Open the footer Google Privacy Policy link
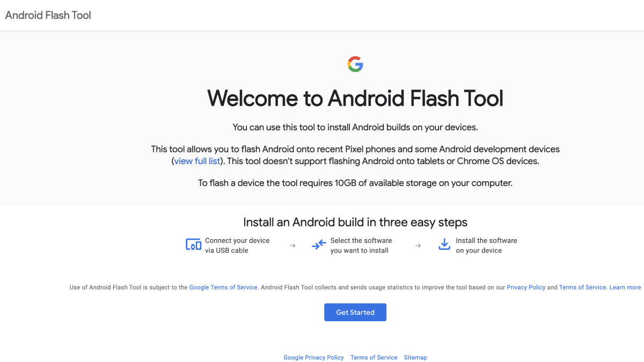This screenshot has width=644, height=362. [313, 357]
